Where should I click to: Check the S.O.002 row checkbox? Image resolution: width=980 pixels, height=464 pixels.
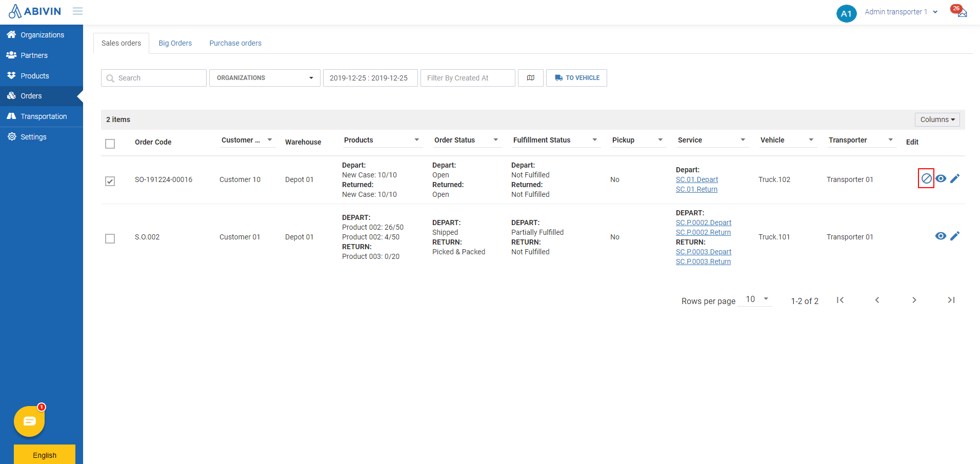(x=110, y=238)
